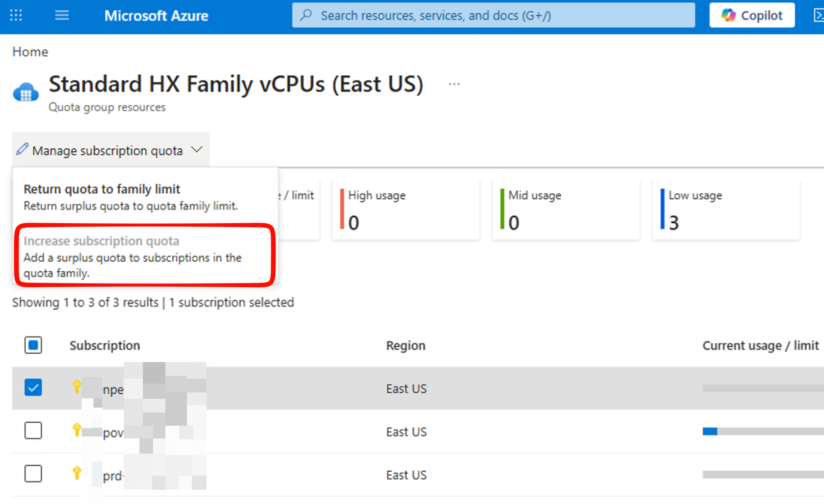Click the Quota group resources subtitle
The height and width of the screenshot is (504, 824).
[x=107, y=107]
